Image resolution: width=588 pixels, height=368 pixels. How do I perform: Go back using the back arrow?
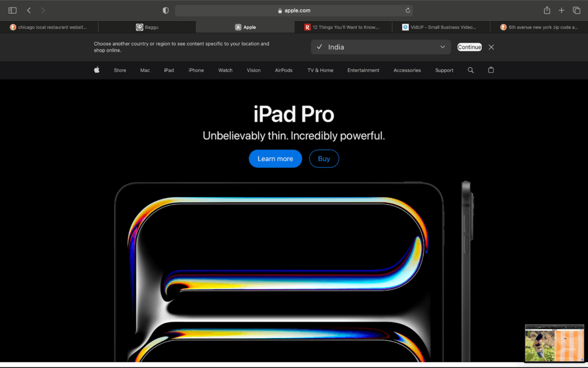[29, 10]
